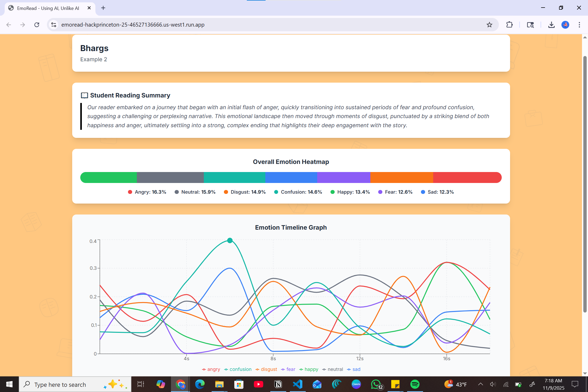Open Spotify from the taskbar
The width and height of the screenshot is (588, 392).
(x=415, y=384)
